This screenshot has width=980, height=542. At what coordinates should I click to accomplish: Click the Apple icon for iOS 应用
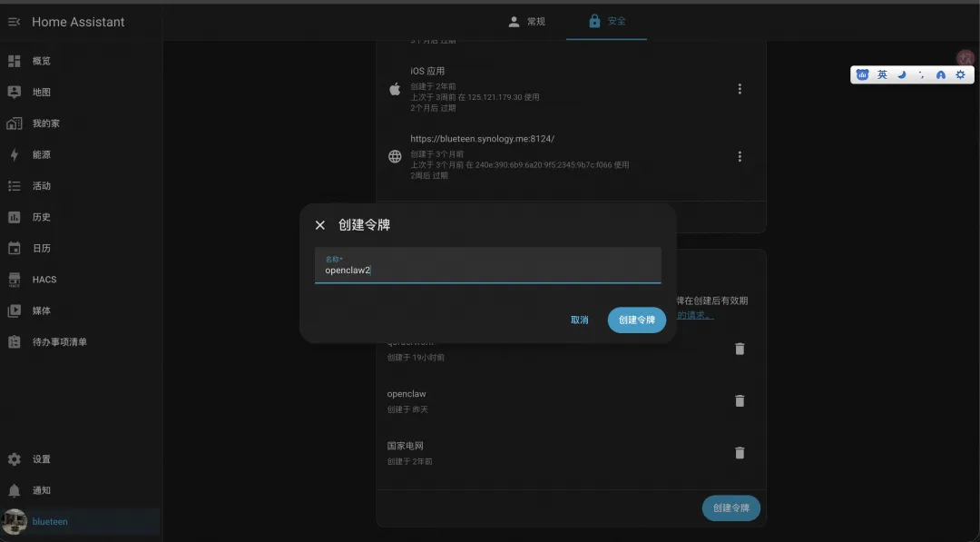[x=395, y=89]
